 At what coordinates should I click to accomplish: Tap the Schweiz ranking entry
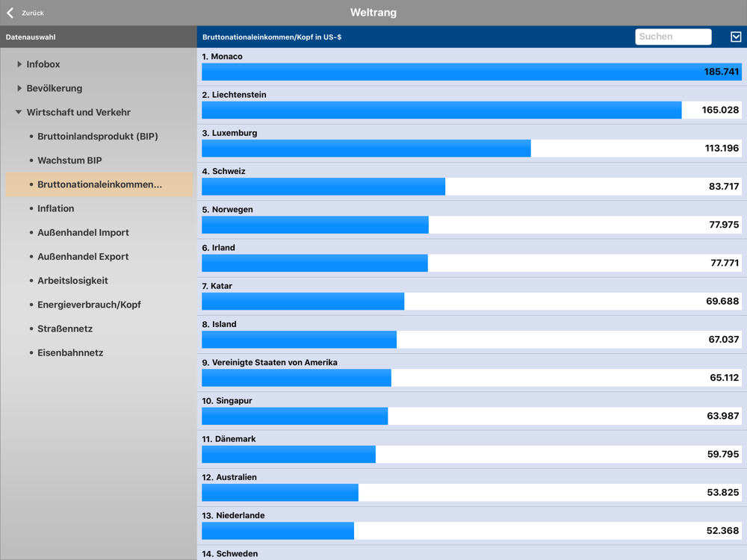[471, 182]
